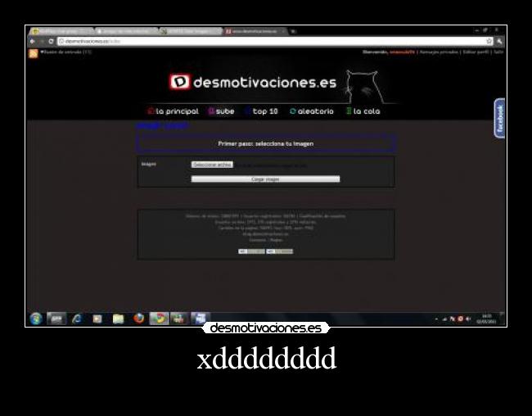
Task: Click the red shield tray icon
Action: coord(461,319)
